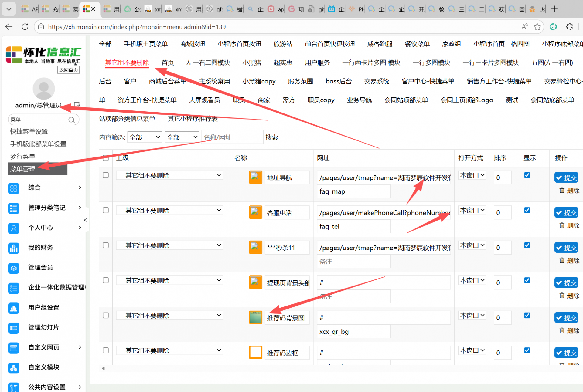
Task: Switch to the 旅游站 menu group tab
Action: pyautogui.click(x=283, y=44)
